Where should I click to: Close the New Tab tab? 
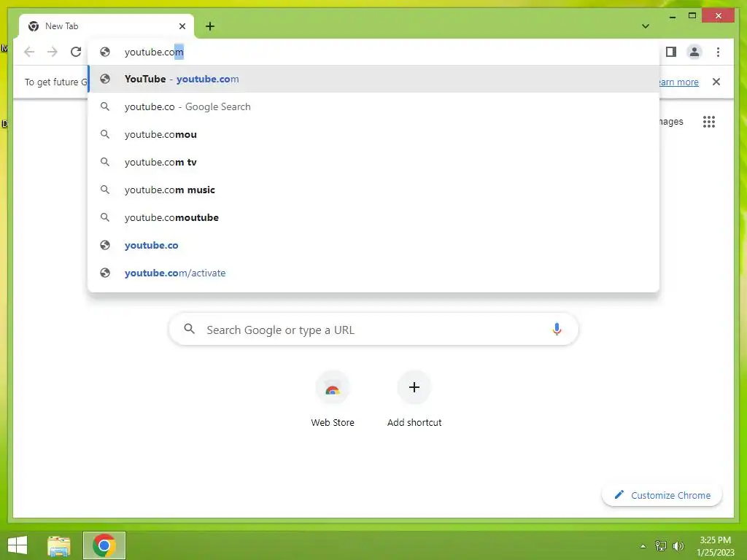pyautogui.click(x=182, y=26)
